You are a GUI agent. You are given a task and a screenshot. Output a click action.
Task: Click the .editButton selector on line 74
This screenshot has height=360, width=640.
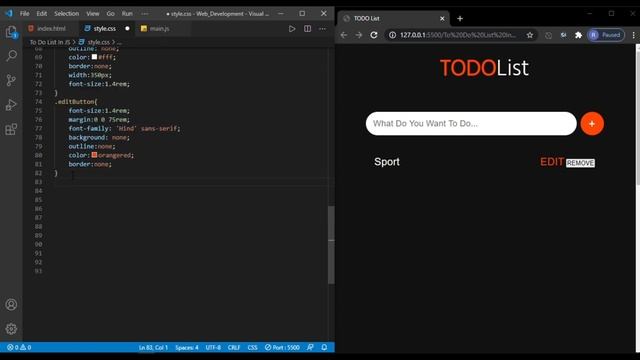76,102
